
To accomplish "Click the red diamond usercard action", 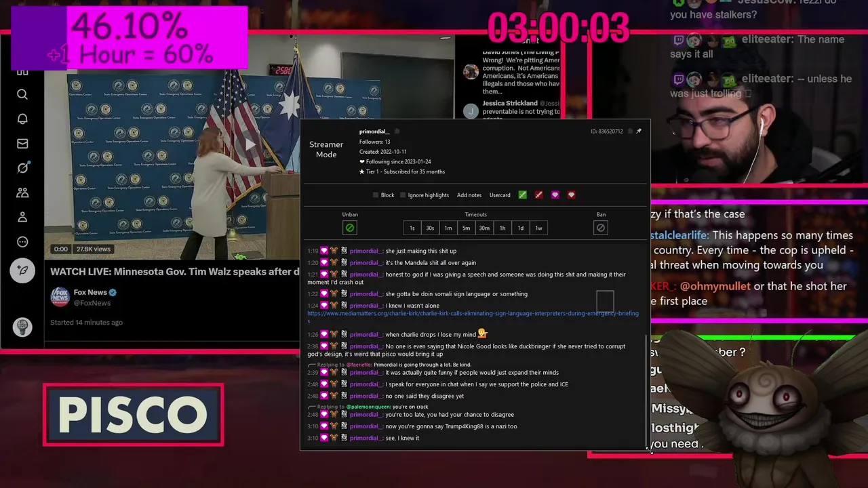I will 572,195.
